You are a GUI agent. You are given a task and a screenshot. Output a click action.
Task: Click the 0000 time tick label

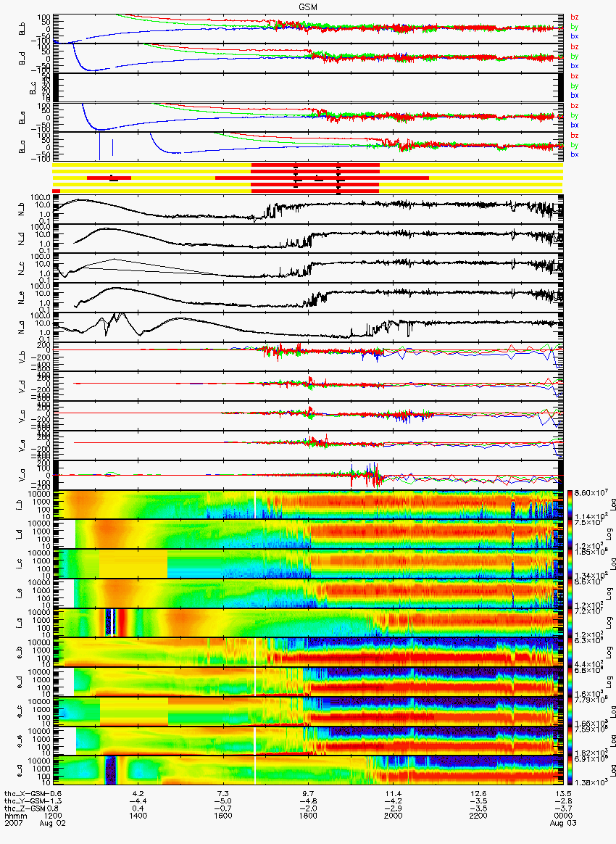click(563, 814)
